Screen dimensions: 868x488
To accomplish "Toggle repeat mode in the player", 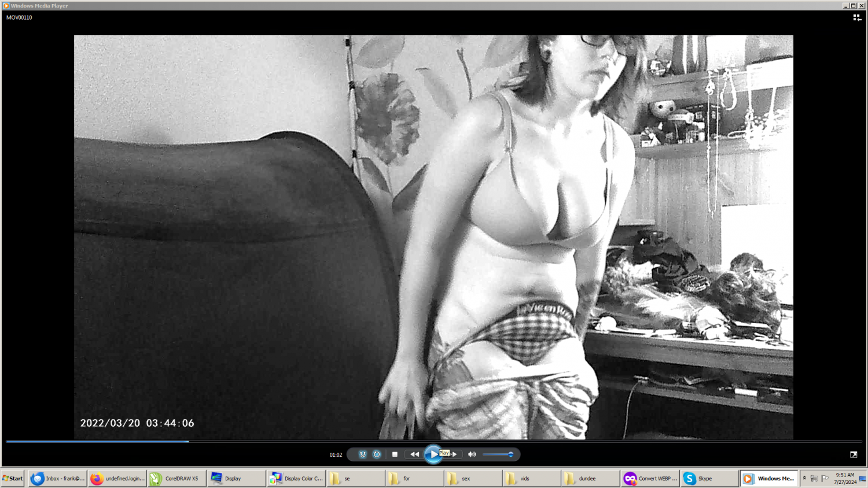I will [377, 454].
